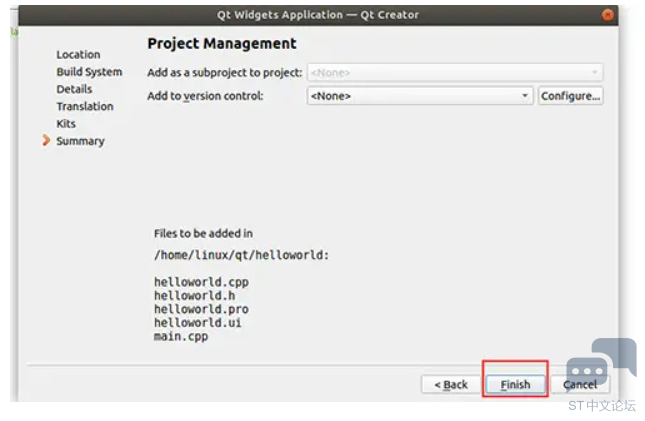Click the Qt Widgets Application title bar
Image resolution: width=645 pixels, height=421 pixels.
(x=318, y=15)
